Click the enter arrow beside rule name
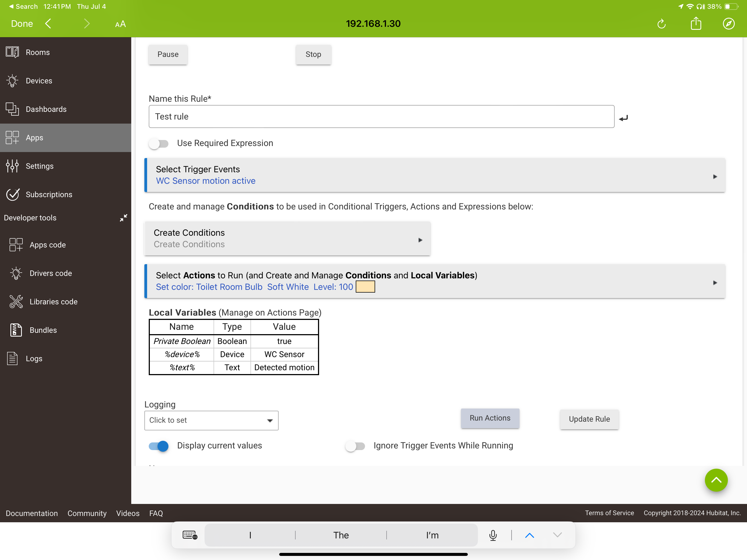 pyautogui.click(x=623, y=118)
